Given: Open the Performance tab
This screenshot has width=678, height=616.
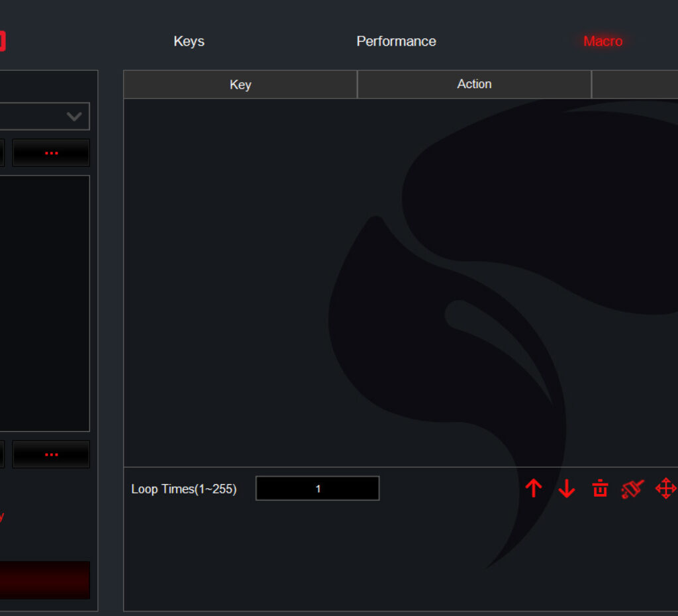Looking at the screenshot, I should 396,41.
